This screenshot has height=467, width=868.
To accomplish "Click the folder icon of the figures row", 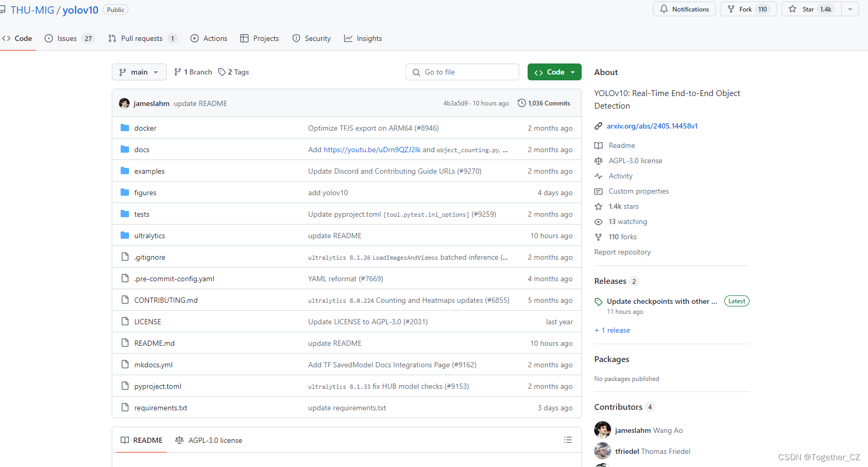I will [125, 193].
